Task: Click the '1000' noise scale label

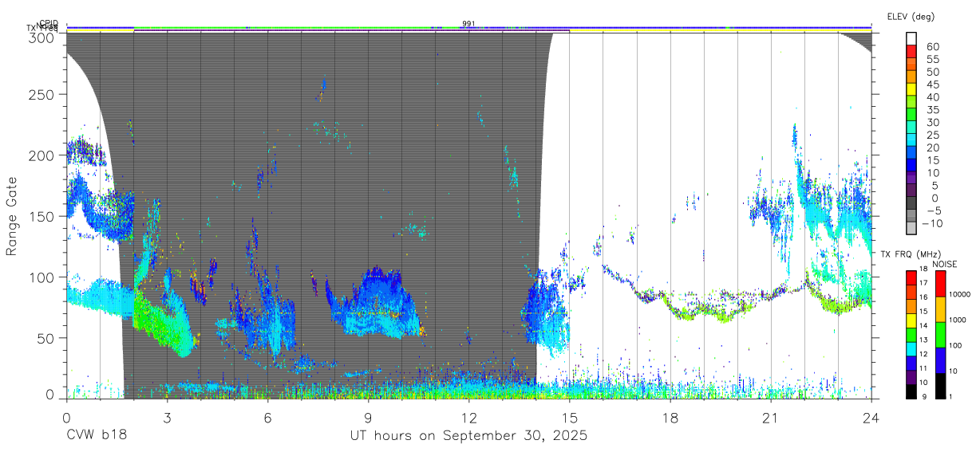Action: click(958, 319)
